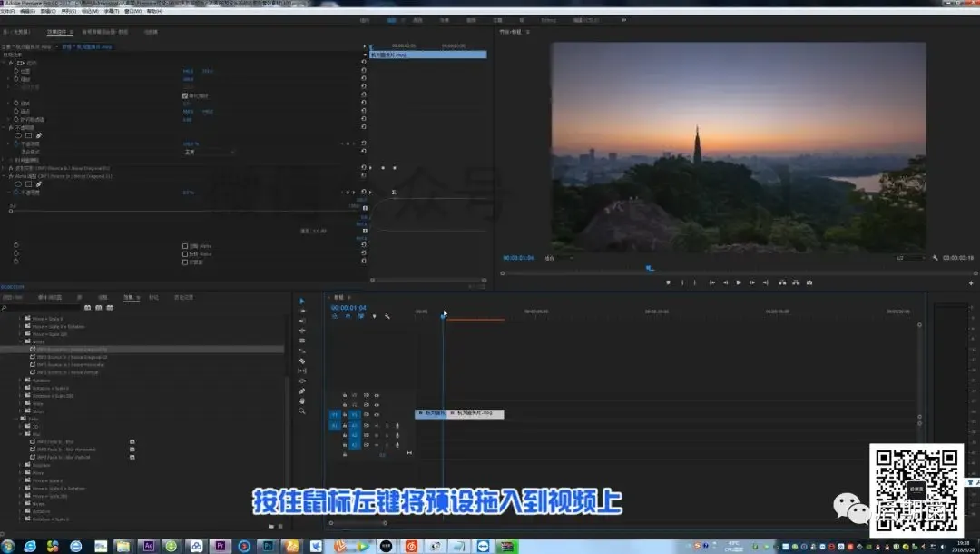Click the Extract button in Program monitor
The image size is (980, 554).
pyautogui.click(x=796, y=282)
